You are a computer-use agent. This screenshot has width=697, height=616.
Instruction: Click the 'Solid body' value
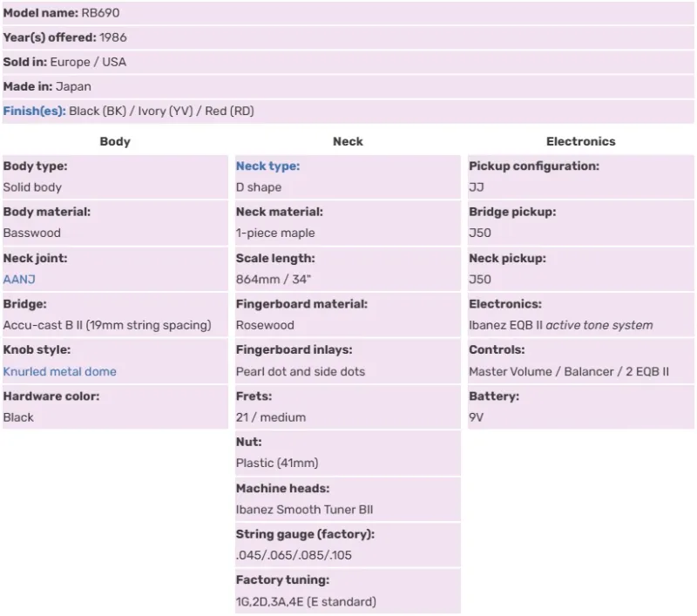32,187
